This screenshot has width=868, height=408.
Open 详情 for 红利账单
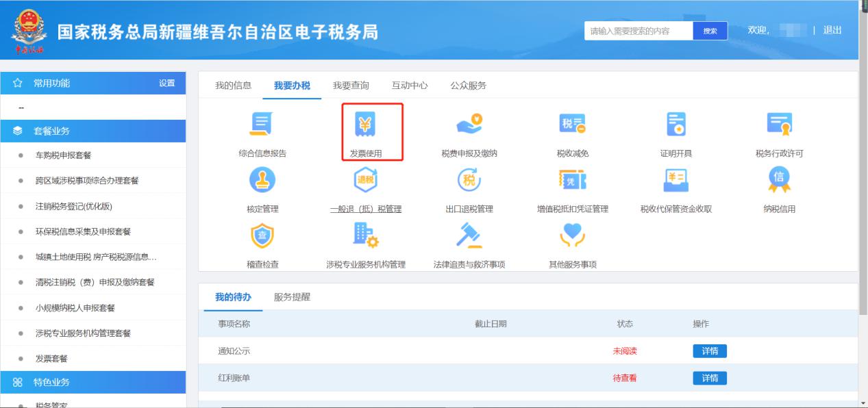tap(710, 378)
